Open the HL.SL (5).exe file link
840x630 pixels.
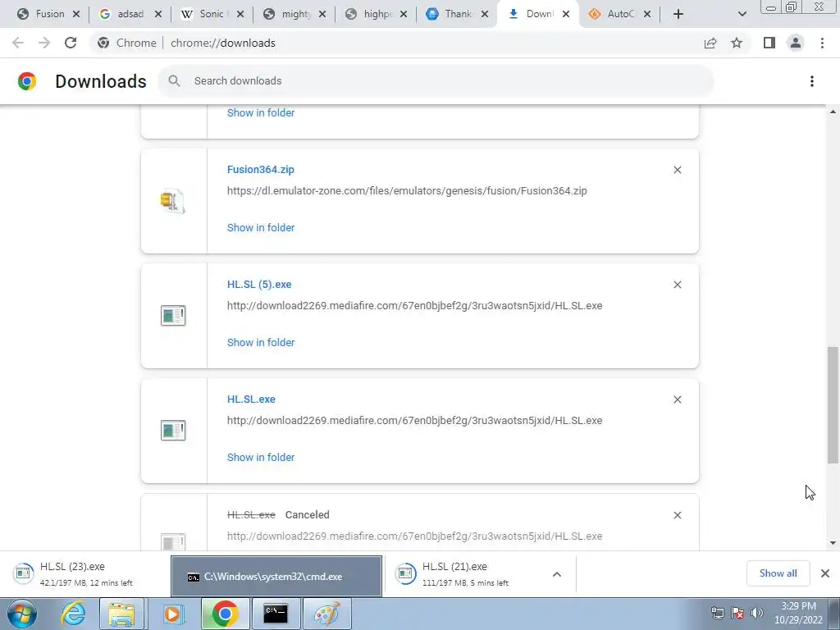(x=259, y=285)
